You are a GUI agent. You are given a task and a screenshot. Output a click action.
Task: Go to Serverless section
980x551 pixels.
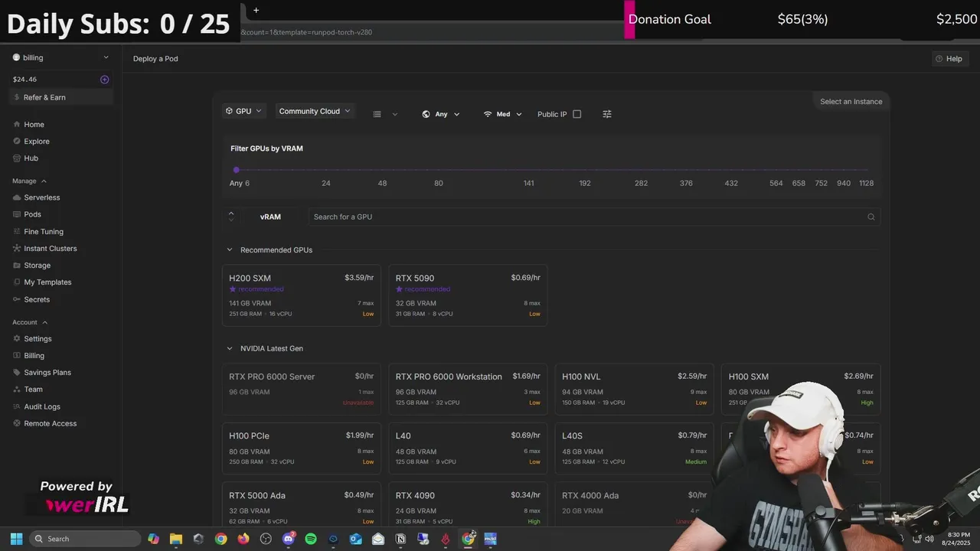(41, 197)
